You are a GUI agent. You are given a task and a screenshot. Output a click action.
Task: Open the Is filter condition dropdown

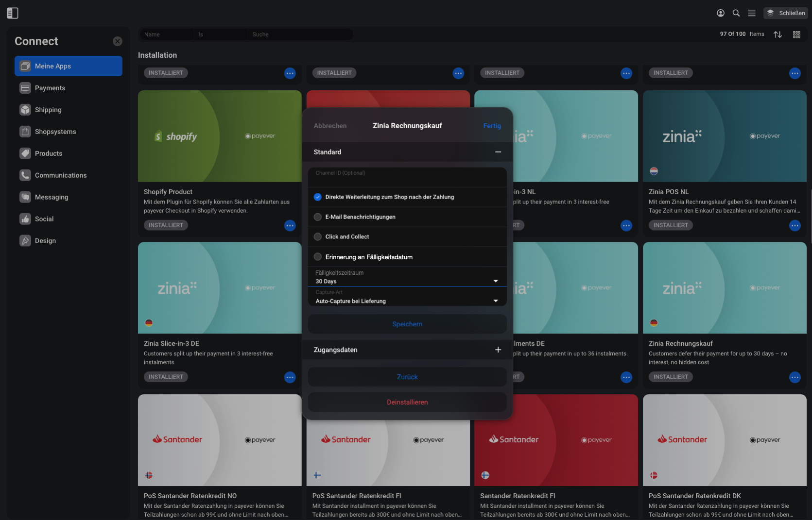point(220,34)
